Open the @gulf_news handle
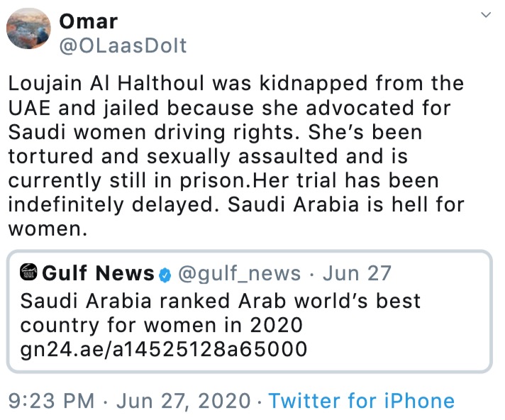Image resolution: width=505 pixels, height=420 pixels. click(x=239, y=273)
